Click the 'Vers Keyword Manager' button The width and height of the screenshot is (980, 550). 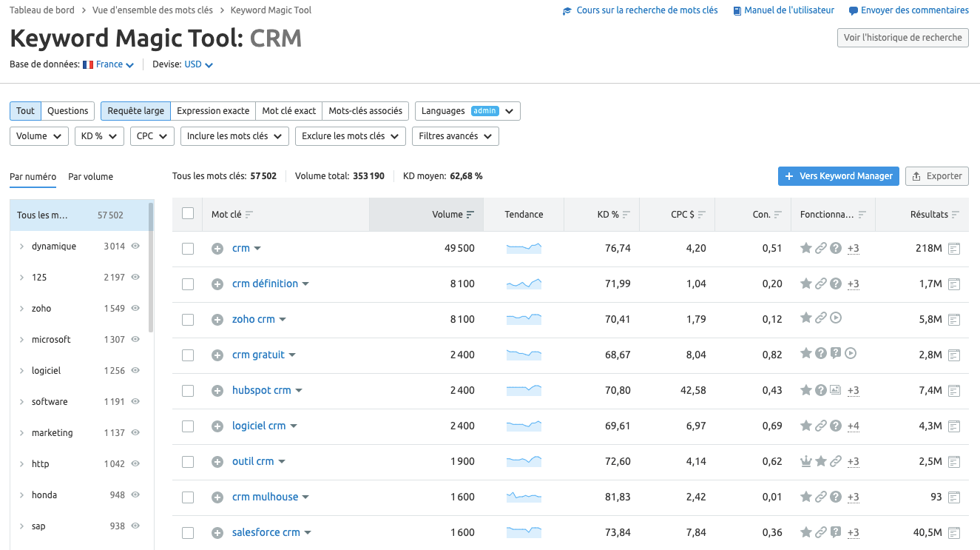click(838, 176)
